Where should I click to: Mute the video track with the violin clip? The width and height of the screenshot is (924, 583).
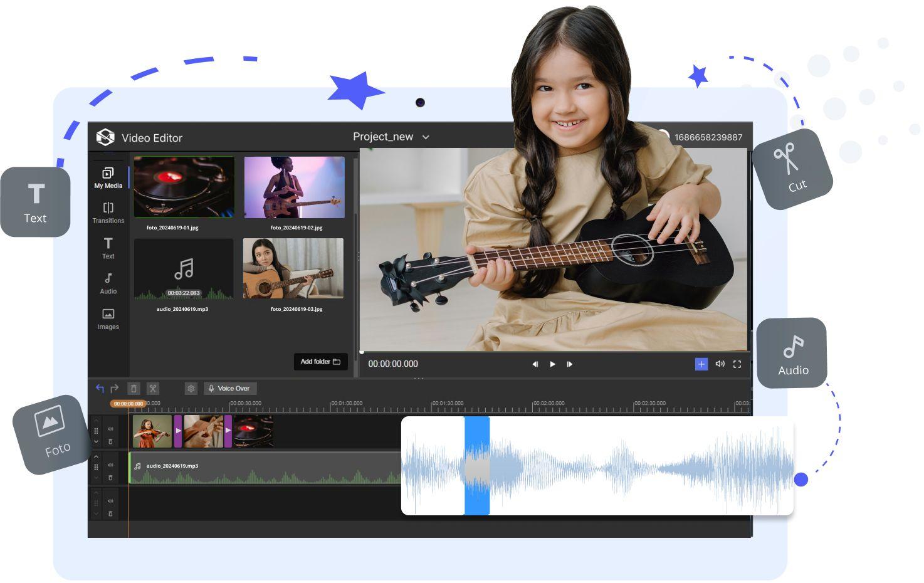coord(110,430)
